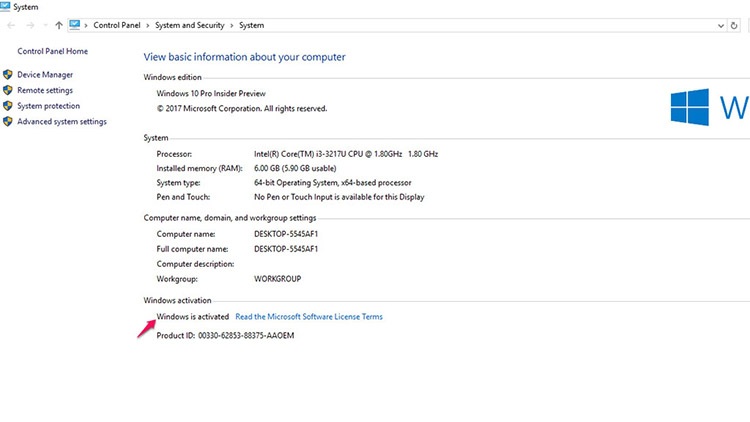This screenshot has width=750, height=422.
Task: Select '© 2017 Microsoft Corporation' text
Action: pos(209,109)
